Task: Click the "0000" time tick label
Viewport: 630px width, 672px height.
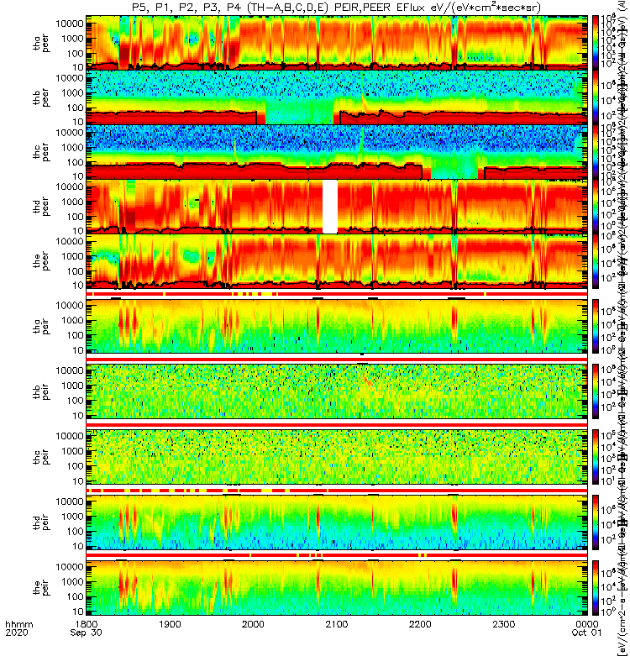Action: point(586,624)
